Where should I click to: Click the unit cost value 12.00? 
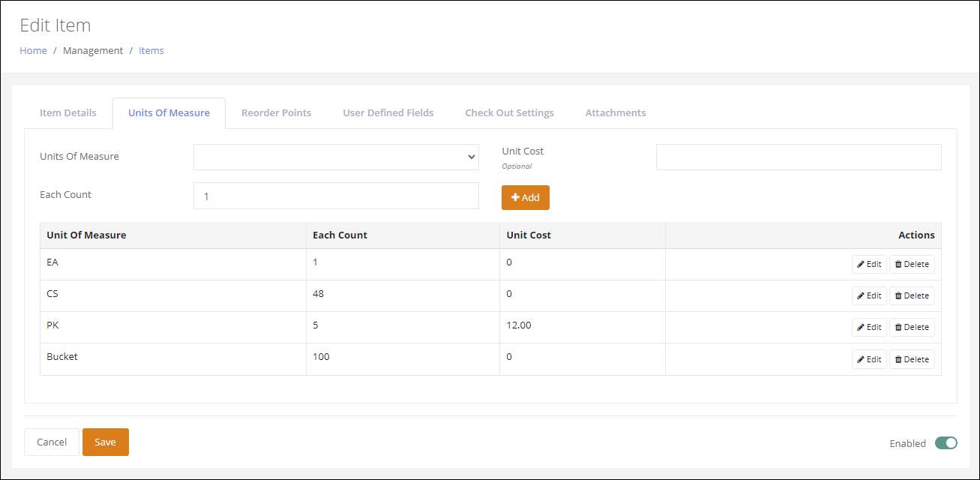click(x=519, y=325)
